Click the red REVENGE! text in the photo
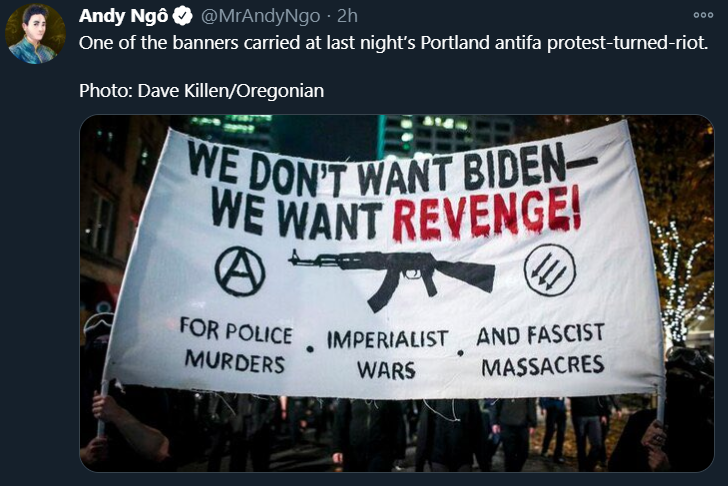 pos(487,214)
